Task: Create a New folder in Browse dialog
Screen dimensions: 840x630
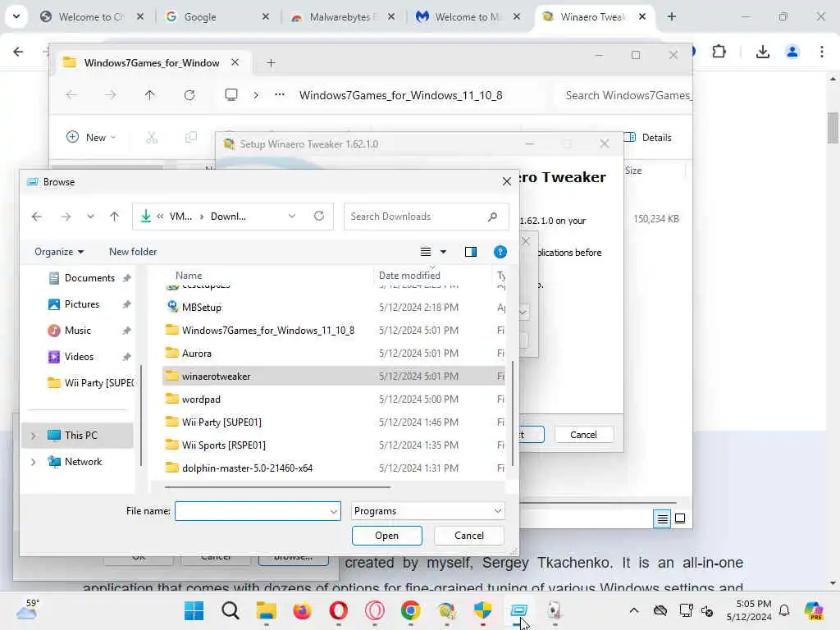Action: pyautogui.click(x=133, y=252)
